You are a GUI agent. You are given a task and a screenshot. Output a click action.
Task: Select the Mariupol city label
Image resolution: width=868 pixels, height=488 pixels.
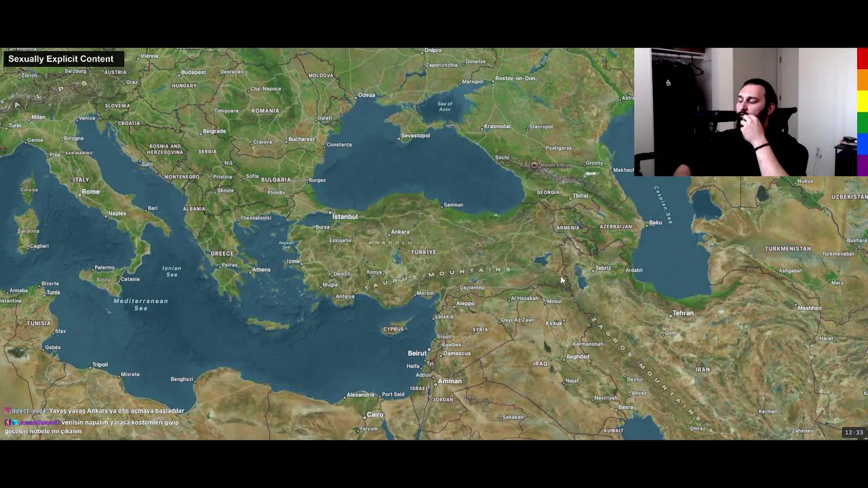click(x=473, y=83)
